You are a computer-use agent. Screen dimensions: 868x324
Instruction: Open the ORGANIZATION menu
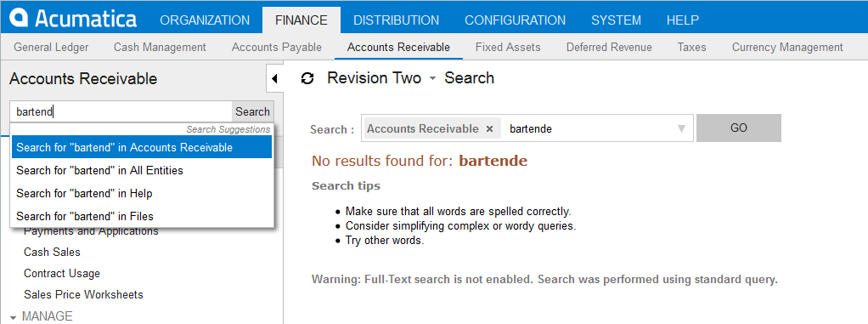click(x=205, y=20)
